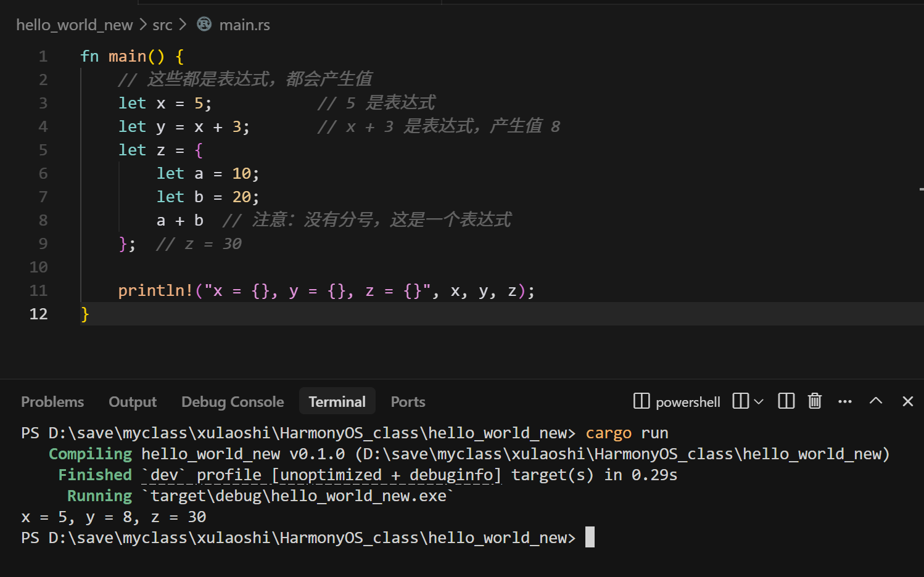924x577 pixels.
Task: Switch to the Output tab
Action: point(133,402)
